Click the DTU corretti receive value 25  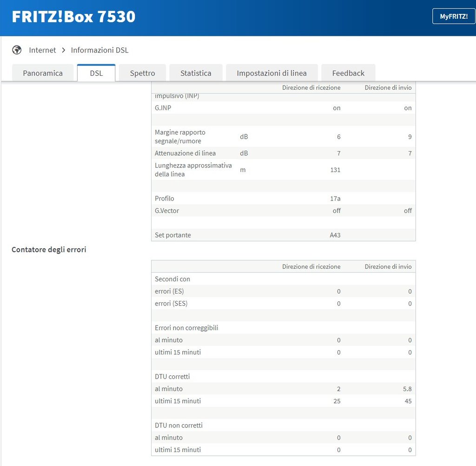337,401
